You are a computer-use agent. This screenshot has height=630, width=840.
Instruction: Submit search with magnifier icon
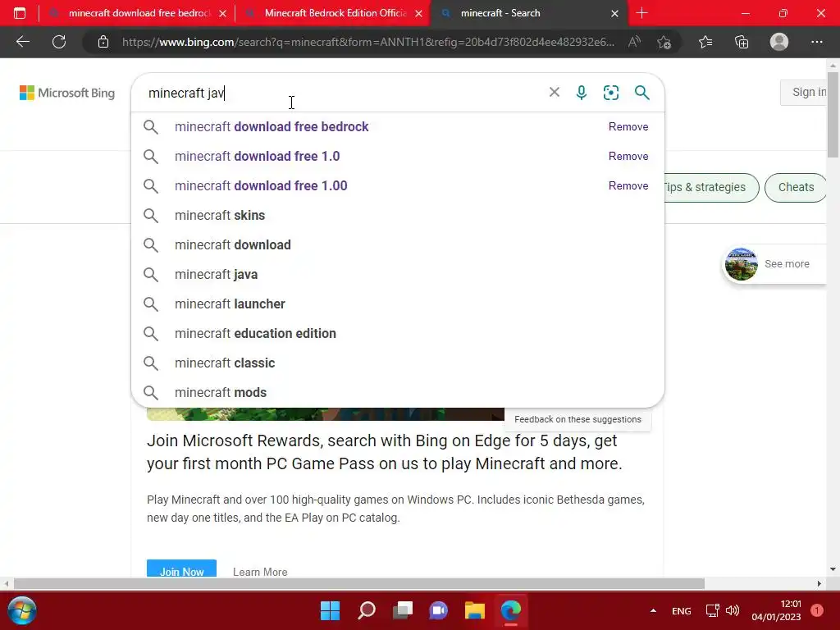(x=641, y=92)
